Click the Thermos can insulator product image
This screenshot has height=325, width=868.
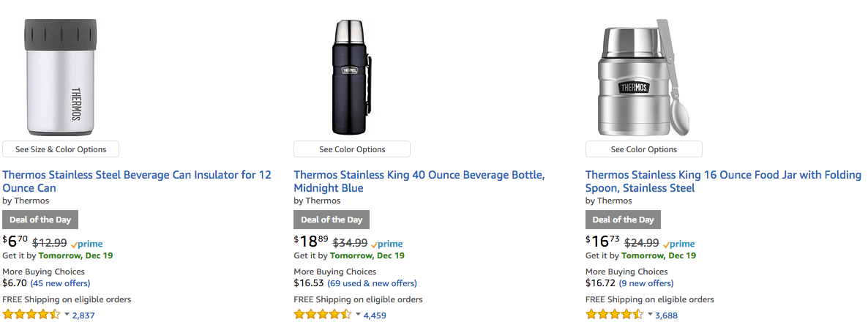click(x=60, y=78)
